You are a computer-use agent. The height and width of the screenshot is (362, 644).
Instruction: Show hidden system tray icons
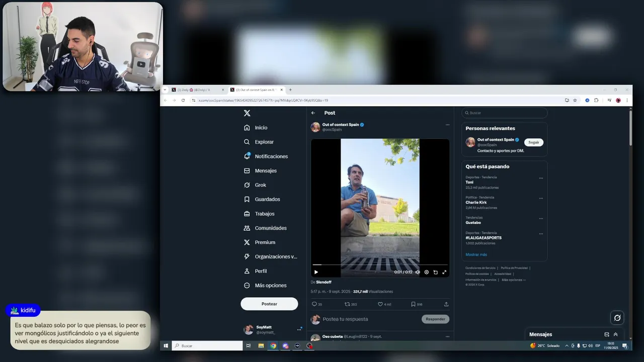point(567,346)
